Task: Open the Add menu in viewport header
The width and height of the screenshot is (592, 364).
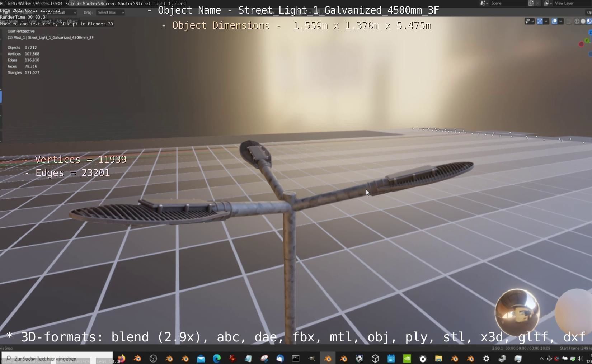Action: point(59,21)
